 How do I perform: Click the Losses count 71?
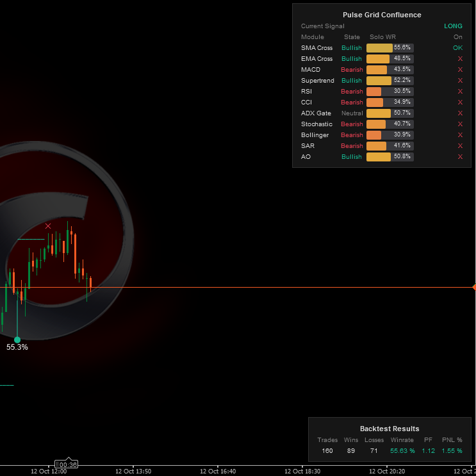(373, 451)
